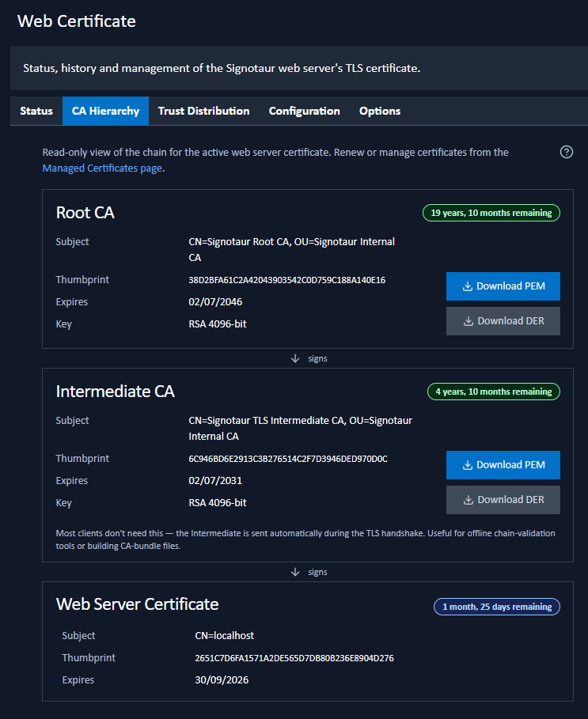Click Root CA expiry date 02/07/2046
Image resolution: width=588 pixels, height=719 pixels.
click(215, 301)
